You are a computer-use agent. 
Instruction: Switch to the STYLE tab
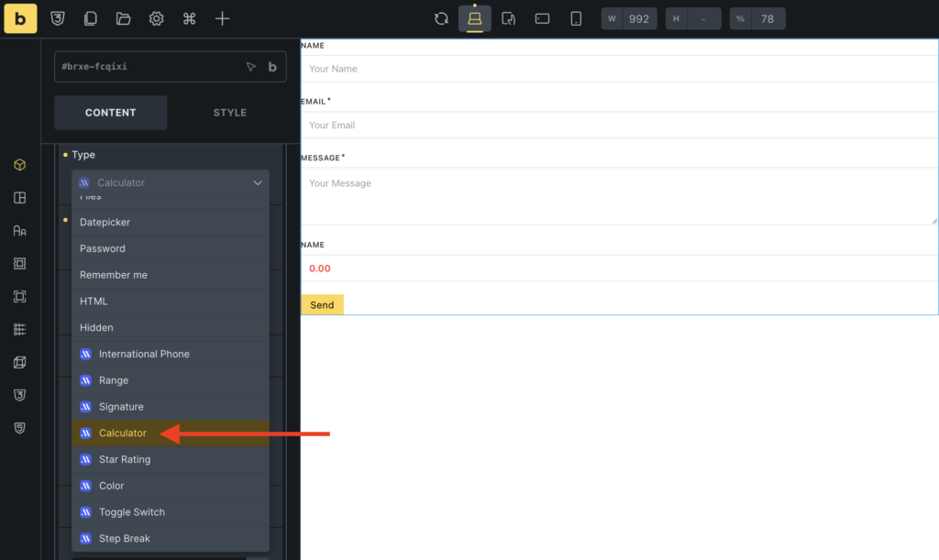tap(230, 113)
